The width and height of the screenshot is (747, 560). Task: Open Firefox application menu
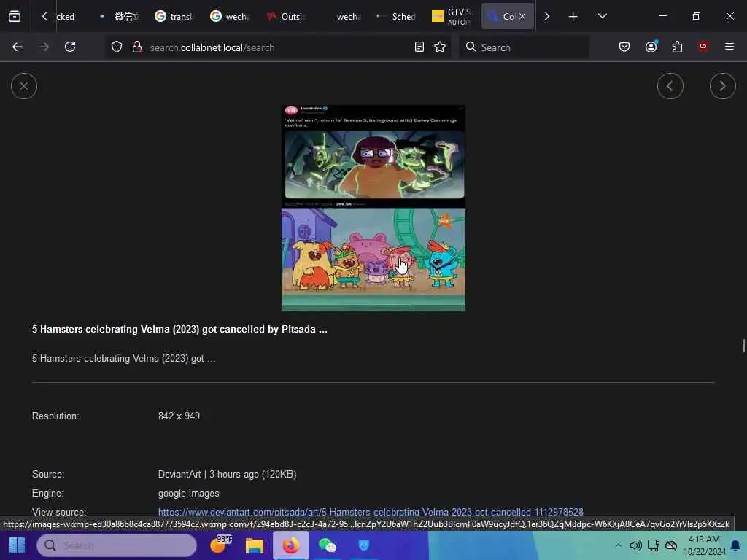click(729, 47)
